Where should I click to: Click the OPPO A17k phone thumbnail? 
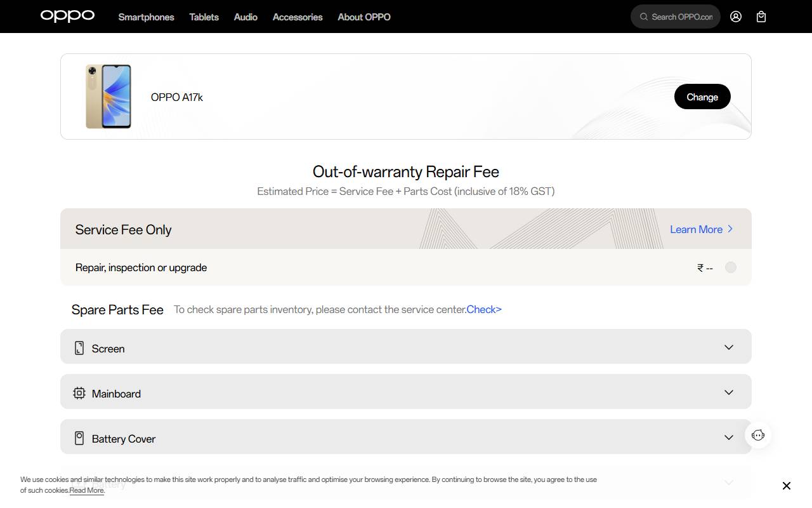click(x=108, y=97)
